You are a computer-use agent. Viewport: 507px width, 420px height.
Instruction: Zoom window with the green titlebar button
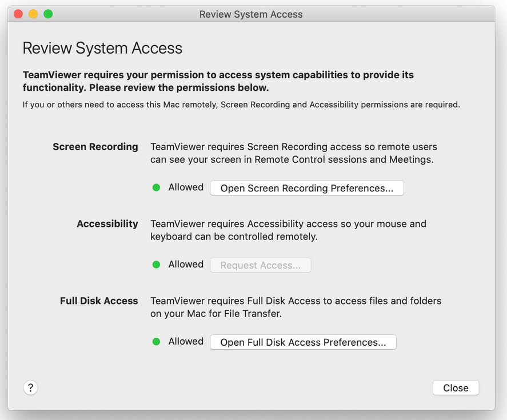tap(48, 14)
